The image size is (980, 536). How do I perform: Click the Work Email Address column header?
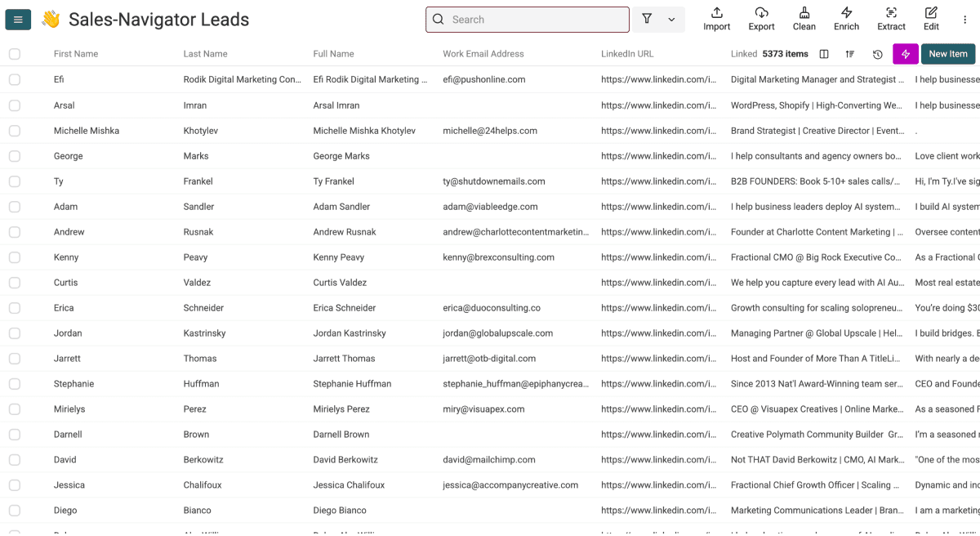[483, 54]
